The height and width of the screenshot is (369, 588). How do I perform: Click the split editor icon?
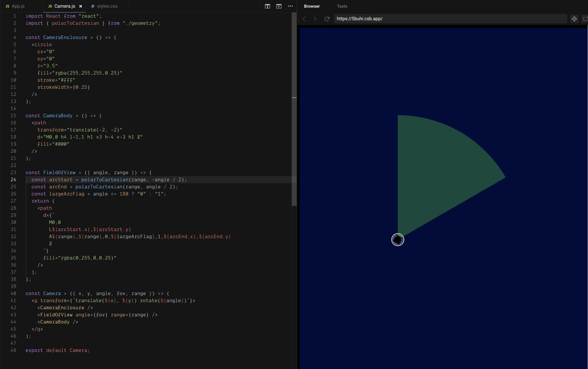pos(267,6)
